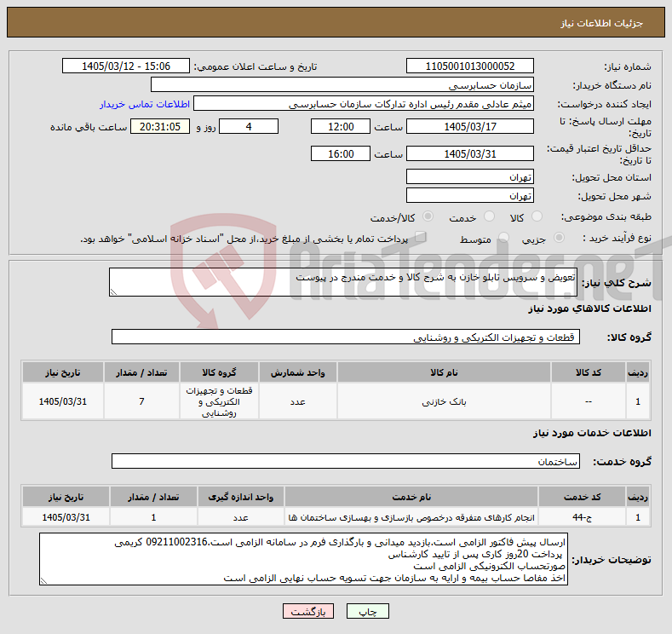Select the خدمت radio button
The height and width of the screenshot is (634, 672).
pyautogui.click(x=489, y=216)
